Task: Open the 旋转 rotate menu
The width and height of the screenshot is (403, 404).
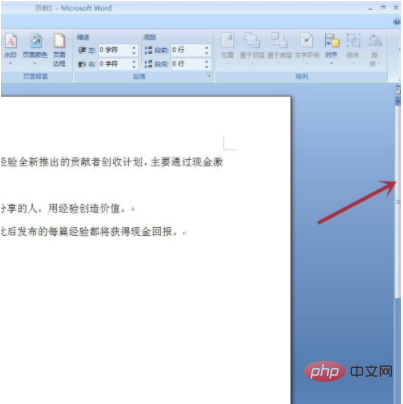Action: pos(375,49)
